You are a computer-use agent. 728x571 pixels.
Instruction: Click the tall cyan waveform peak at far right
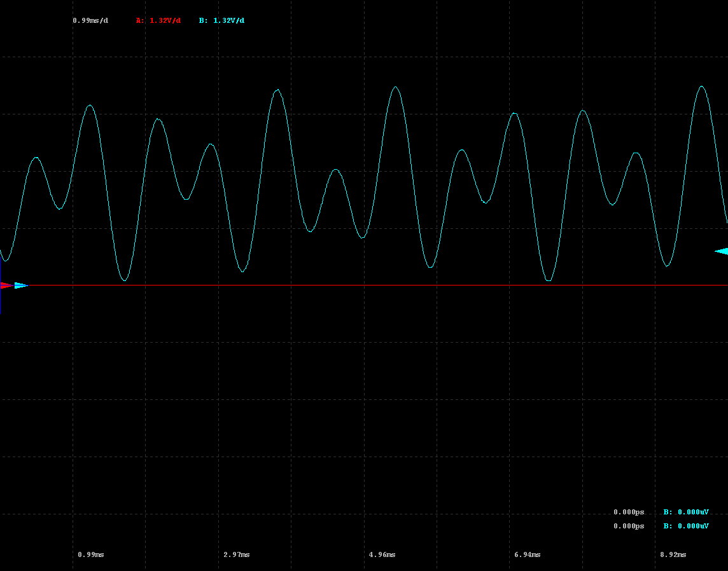pos(702,86)
